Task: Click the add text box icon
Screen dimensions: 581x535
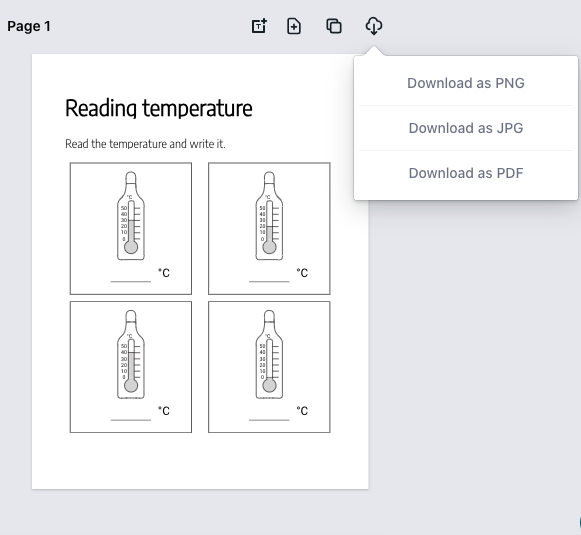Action: click(x=259, y=26)
